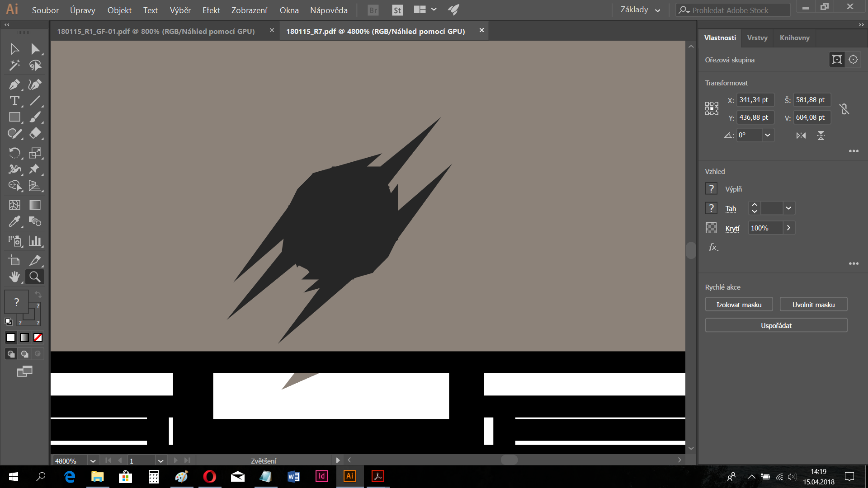
Task: Select the Magic Wand tool
Action: pos(14,66)
